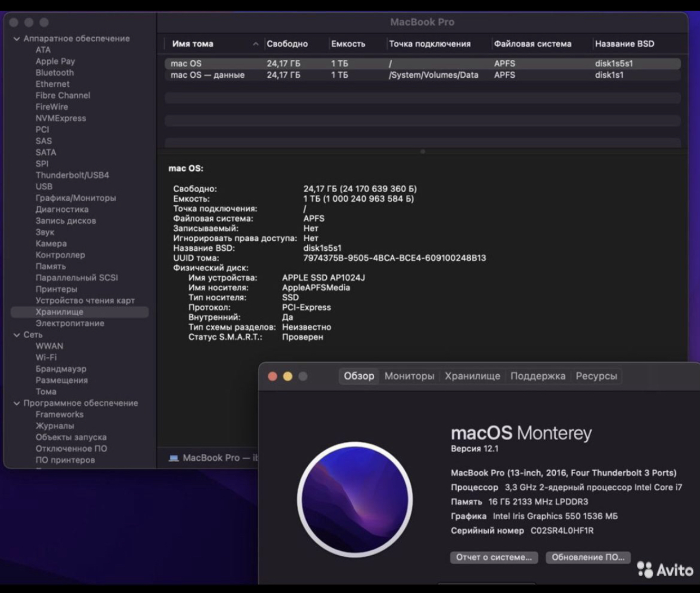Viewport: 700px width, 593px height.
Task: Select SAS in the sidebar
Action: pos(43,141)
